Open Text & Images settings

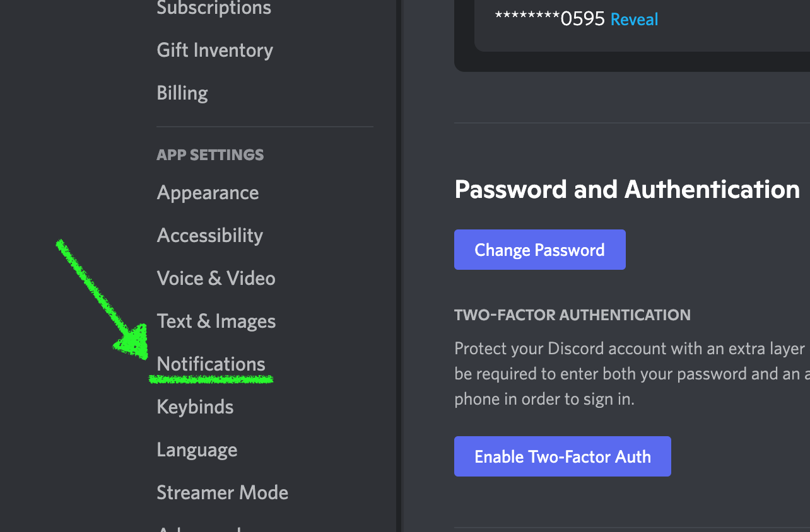pyautogui.click(x=216, y=321)
